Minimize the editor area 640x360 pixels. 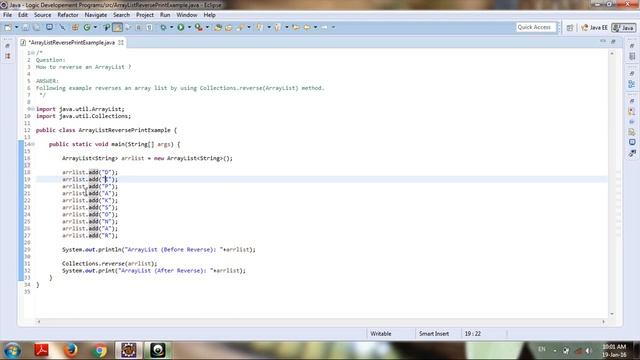point(603,41)
